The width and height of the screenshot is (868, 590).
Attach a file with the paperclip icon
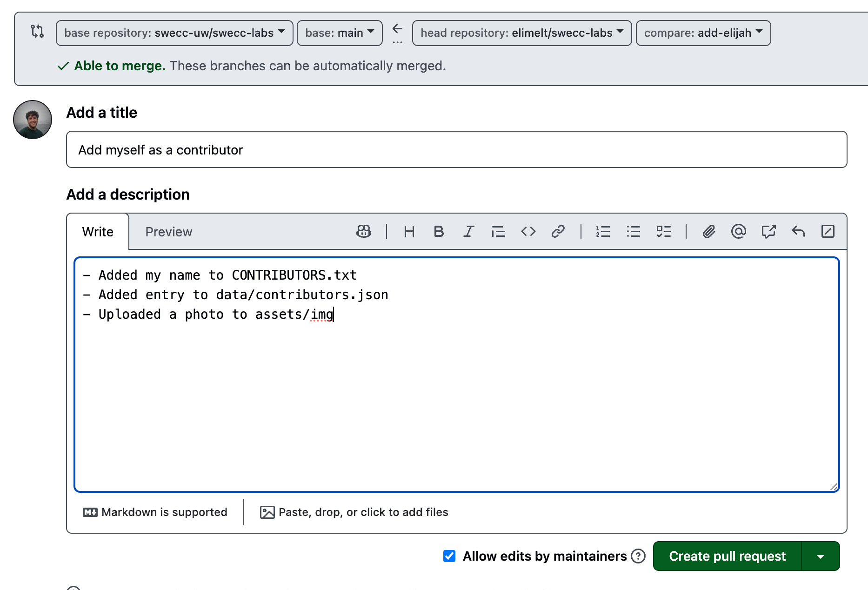pos(708,231)
